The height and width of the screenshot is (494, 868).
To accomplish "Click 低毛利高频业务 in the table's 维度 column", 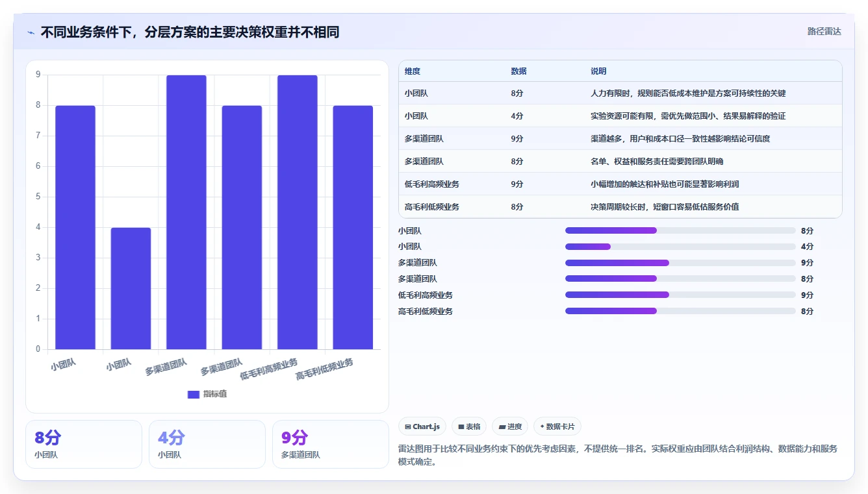I will (432, 184).
